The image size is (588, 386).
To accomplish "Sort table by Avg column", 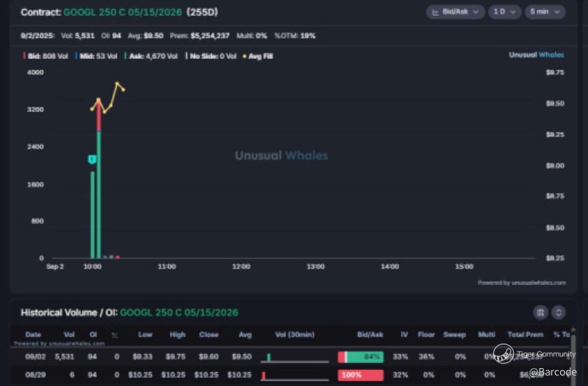I will click(x=246, y=334).
